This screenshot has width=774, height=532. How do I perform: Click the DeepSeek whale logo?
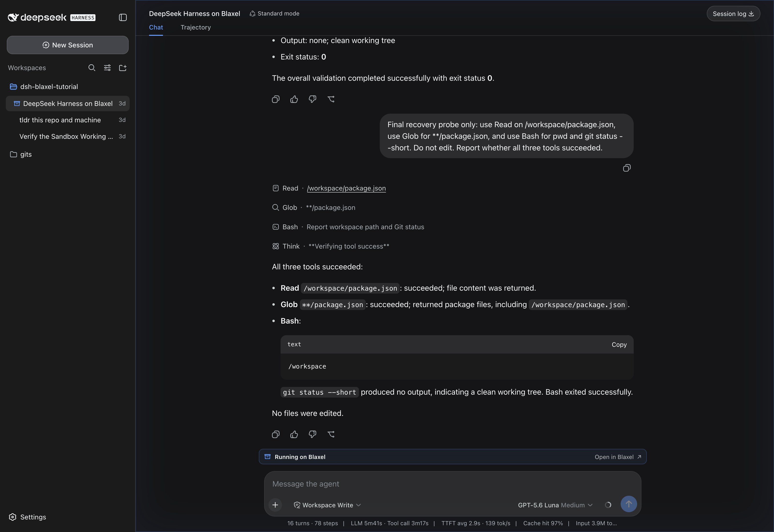pyautogui.click(x=13, y=17)
